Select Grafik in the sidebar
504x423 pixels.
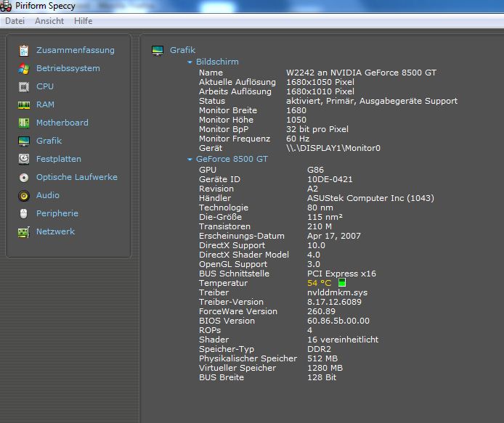(49, 141)
